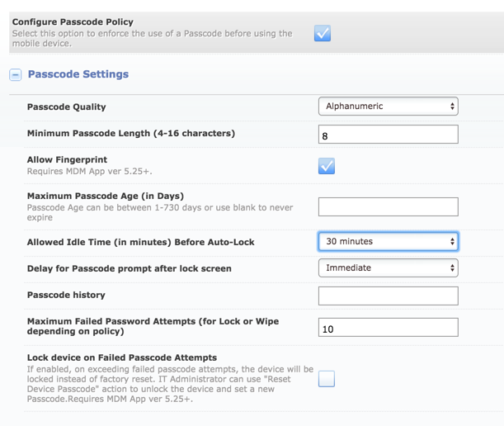Enable Lock device on Failed Passcode Attempts
This screenshot has height=426, width=504.
point(327,379)
